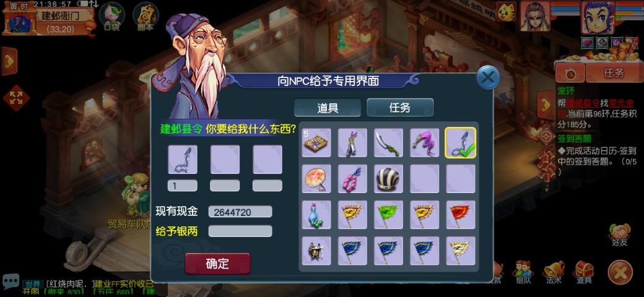Toggle the fullscreen arrows icon on left
The image size is (644, 297).
tap(16, 98)
